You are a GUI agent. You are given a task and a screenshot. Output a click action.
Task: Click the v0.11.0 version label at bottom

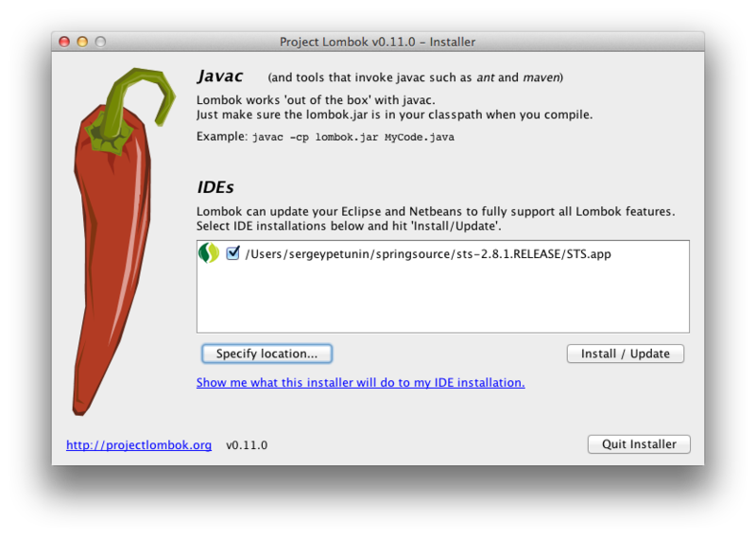(247, 445)
